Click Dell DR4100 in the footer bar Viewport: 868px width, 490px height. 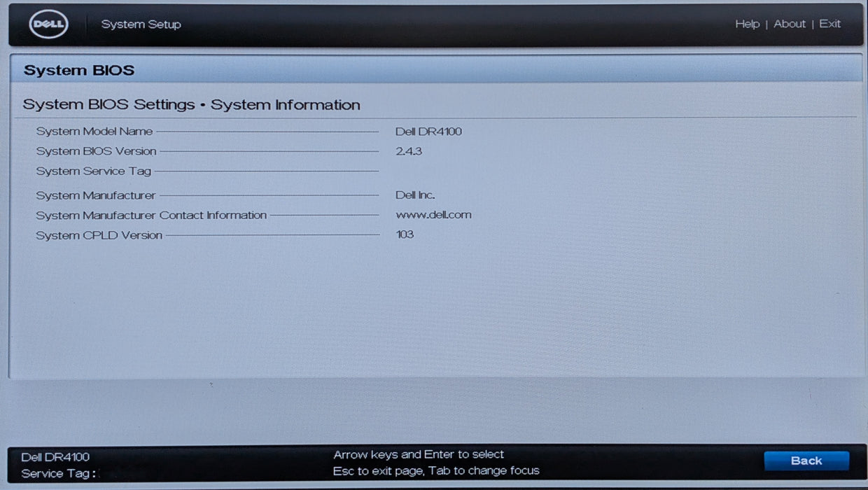(55, 457)
